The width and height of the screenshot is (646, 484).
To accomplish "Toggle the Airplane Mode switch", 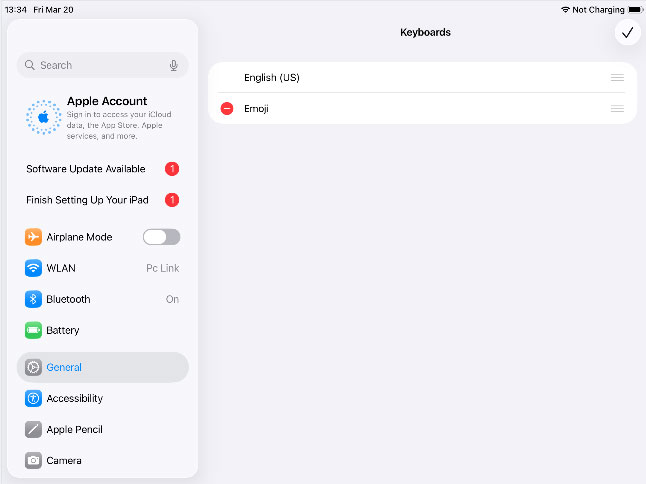I will tap(162, 237).
